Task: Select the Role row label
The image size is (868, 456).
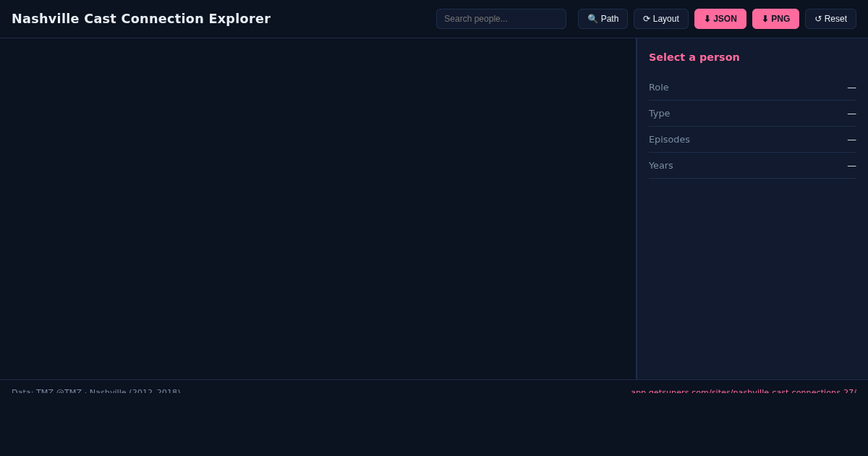Action: (x=659, y=88)
